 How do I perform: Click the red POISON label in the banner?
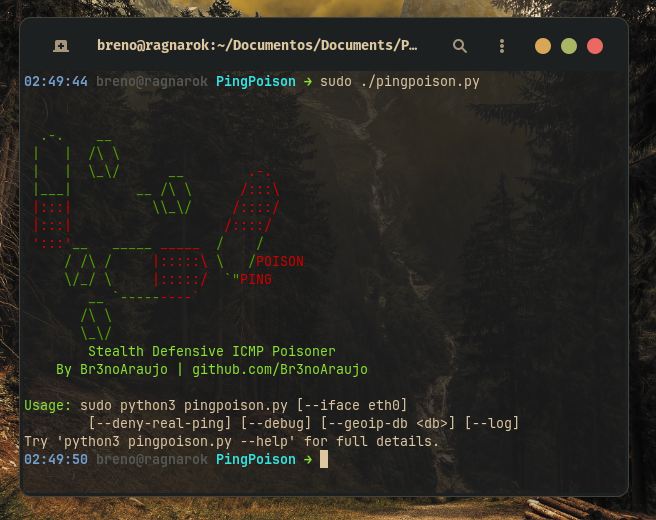click(280, 261)
